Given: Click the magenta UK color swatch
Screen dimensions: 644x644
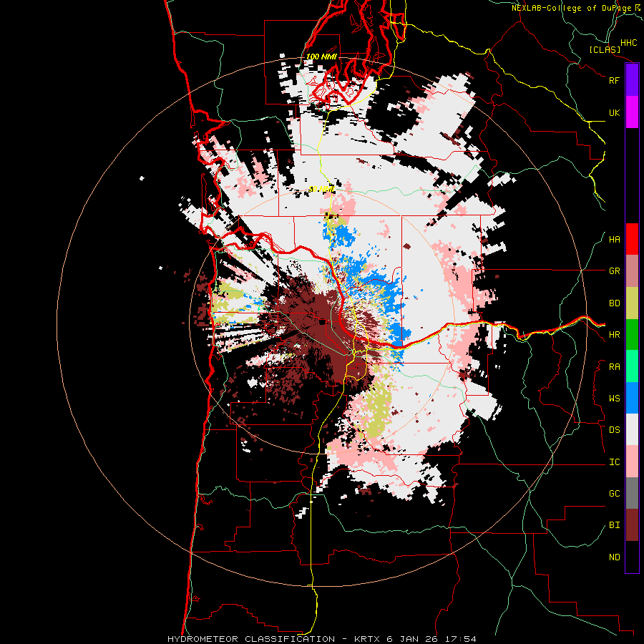Looking at the screenshot, I should click(x=632, y=112).
